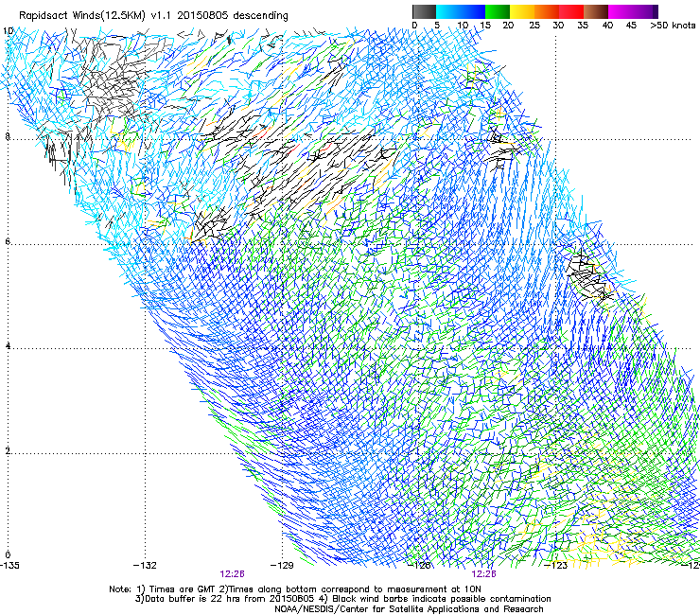Click the longitude axis label "-132"
The height and width of the screenshot is (615, 700).
pyautogui.click(x=145, y=566)
